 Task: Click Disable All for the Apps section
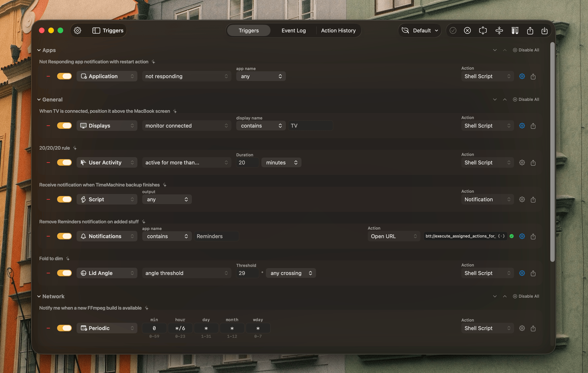pyautogui.click(x=526, y=50)
